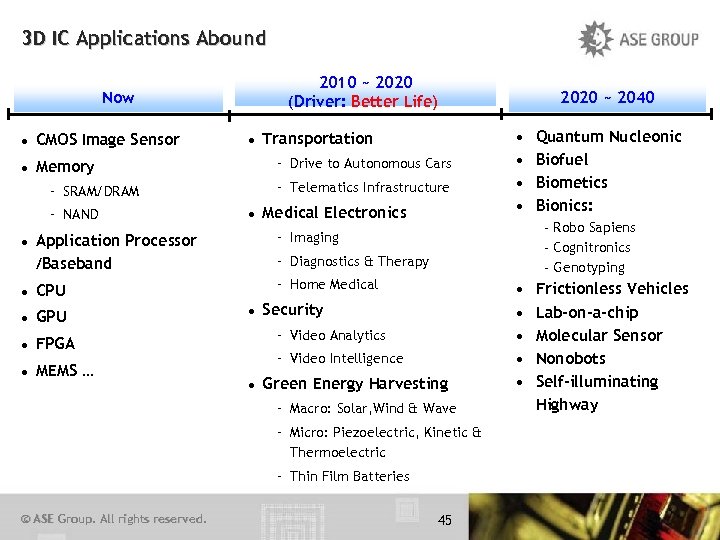Select 'Macro: Solar, Wind & Wave' line
This screenshot has width=720, height=540.
[x=372, y=409]
